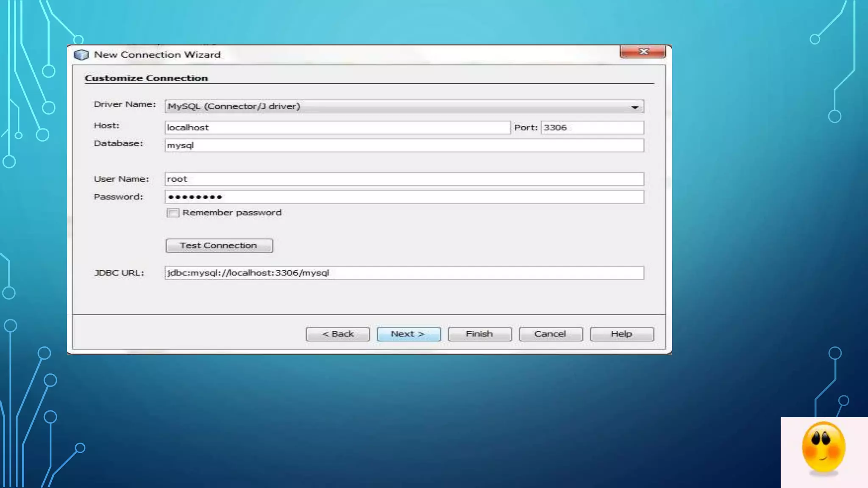The height and width of the screenshot is (488, 868).
Task: Click the Port field showing 3306
Action: click(592, 128)
